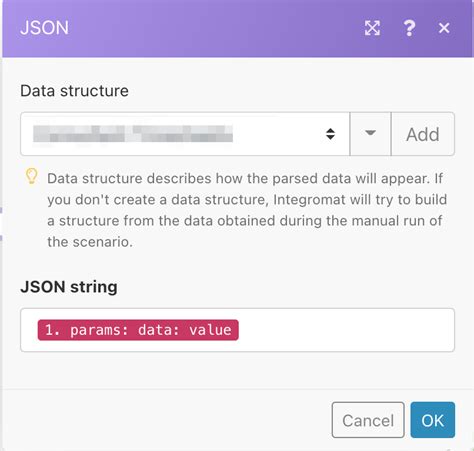Click the JSON dialog title text
The height and width of the screenshot is (451, 474).
point(44,28)
